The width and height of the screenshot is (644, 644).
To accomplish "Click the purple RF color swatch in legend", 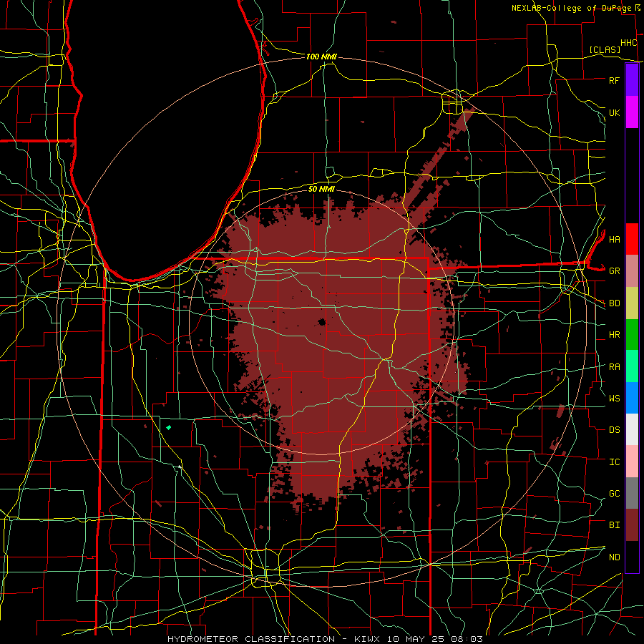I will [x=632, y=80].
